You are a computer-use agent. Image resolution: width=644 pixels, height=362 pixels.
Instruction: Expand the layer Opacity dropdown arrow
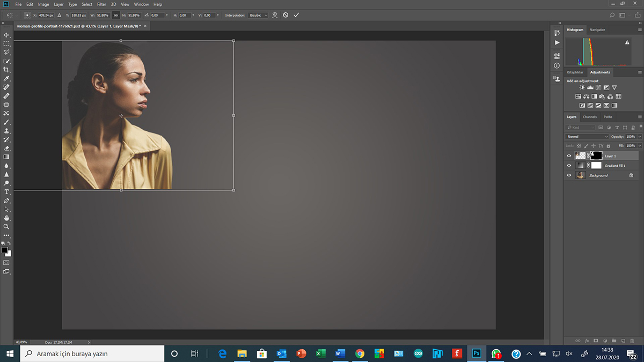[640, 137]
